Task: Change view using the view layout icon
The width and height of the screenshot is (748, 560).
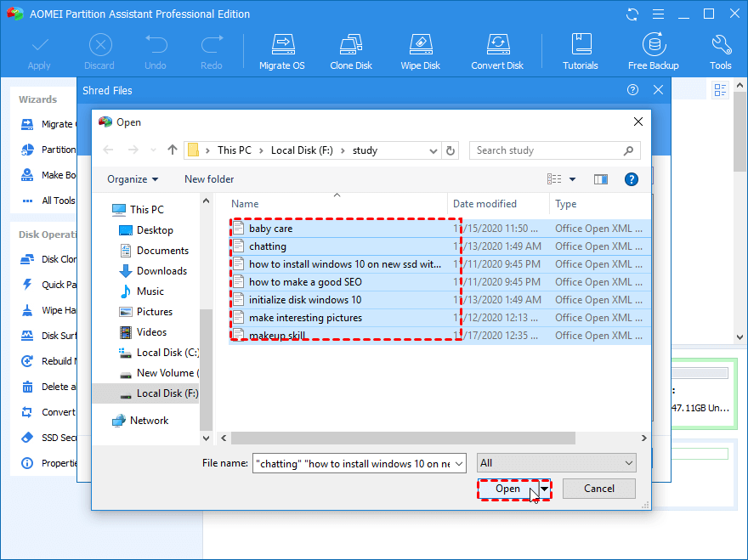Action: (x=554, y=179)
